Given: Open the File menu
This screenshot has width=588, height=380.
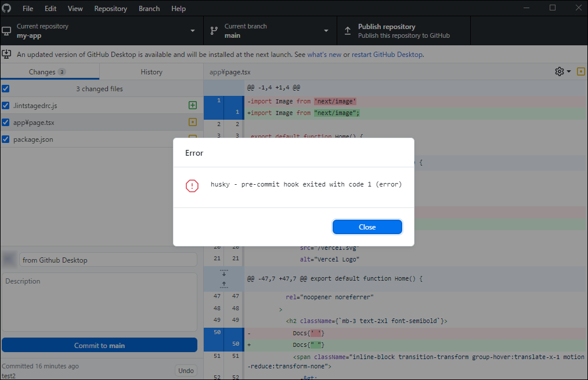Looking at the screenshot, I should point(28,8).
